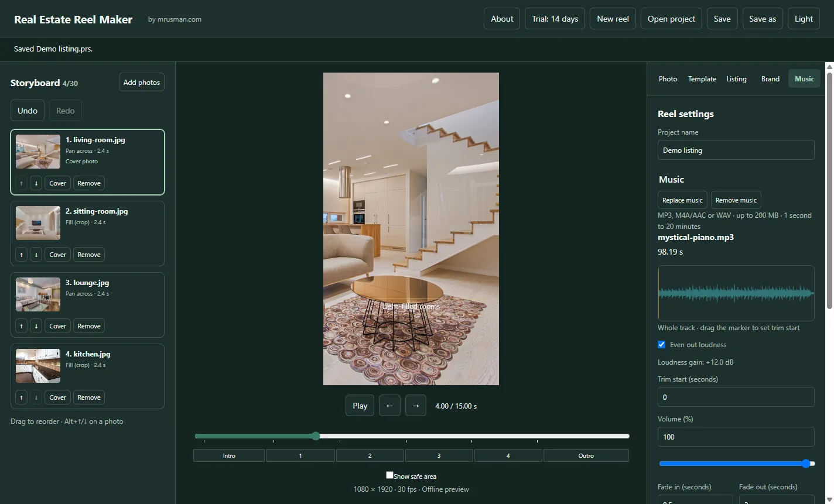Click the Trial: 14 days button
The width and height of the screenshot is (834, 504).
(555, 19)
